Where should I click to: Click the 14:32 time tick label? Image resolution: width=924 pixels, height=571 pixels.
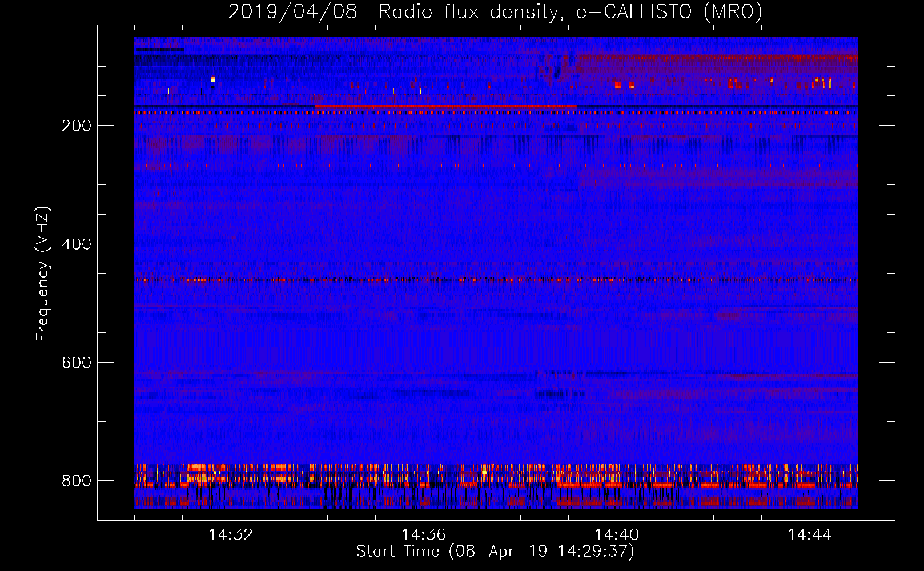pyautogui.click(x=231, y=534)
